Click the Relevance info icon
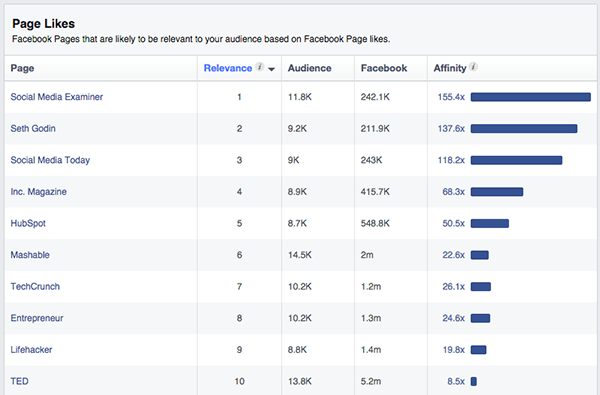This screenshot has width=600, height=395. coord(260,67)
